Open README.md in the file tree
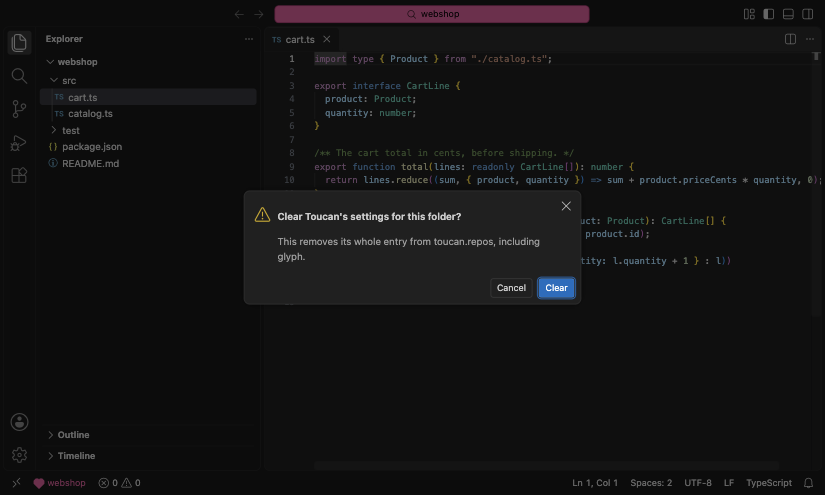Viewport: 825px width, 495px height. [x=148, y=163]
